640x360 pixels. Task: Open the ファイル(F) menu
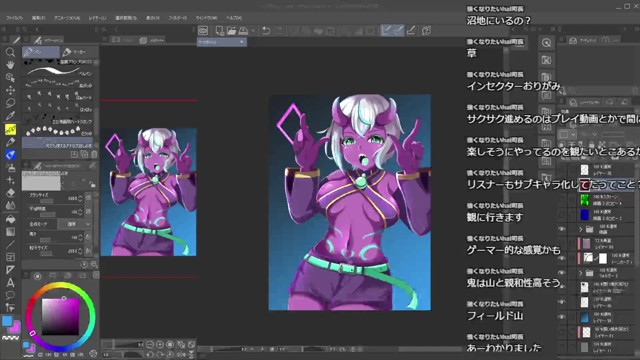tap(14, 18)
